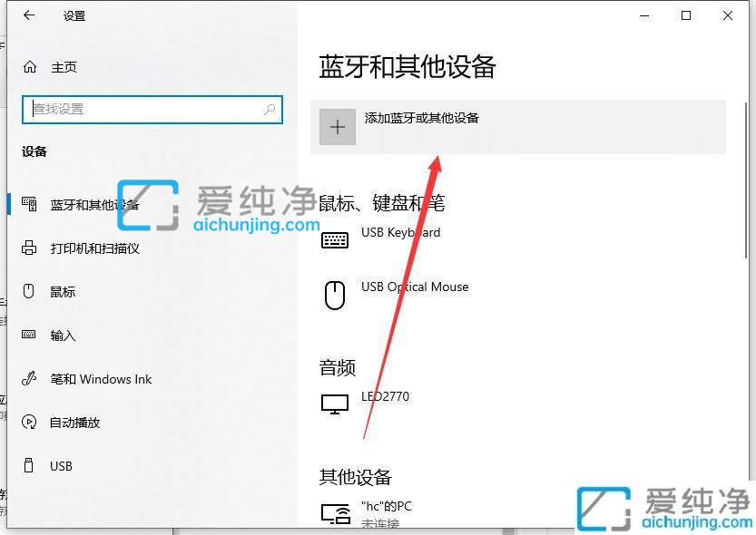This screenshot has height=535, width=756.
Task: Select the USB Keyboard entry under 鼠标、键盘和笔
Action: tap(400, 232)
